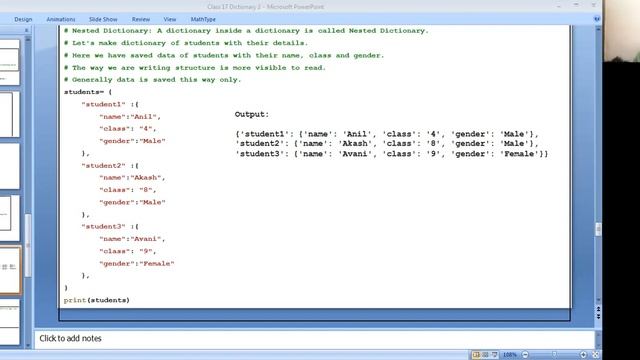Click the 'students= {' line
Screen dimensions: 640x360
point(88,92)
